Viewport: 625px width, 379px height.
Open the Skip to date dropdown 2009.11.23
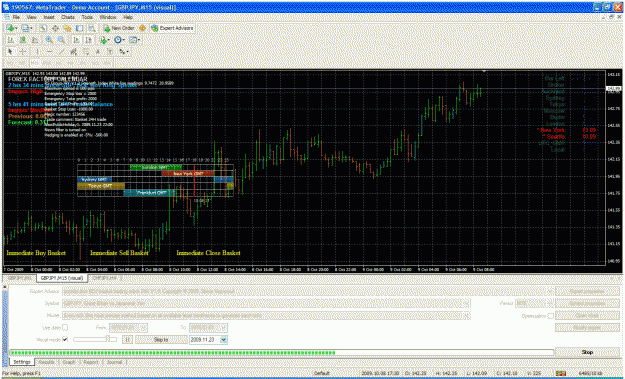[x=224, y=340]
